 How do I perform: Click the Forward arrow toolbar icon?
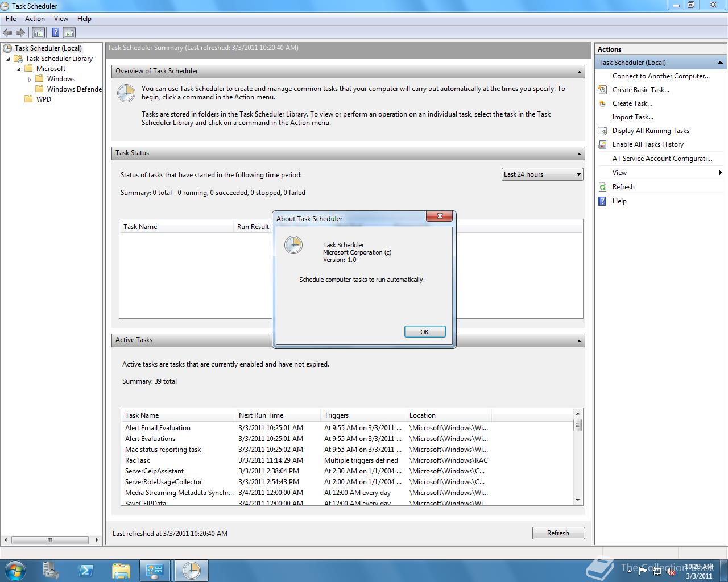click(x=20, y=33)
